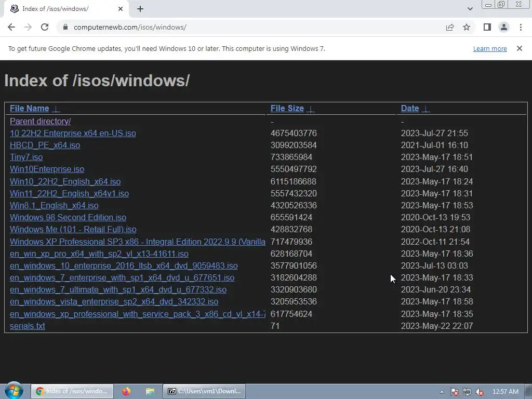Screen dimensions: 532x399
Task: Reload the current page
Action: tap(45, 27)
